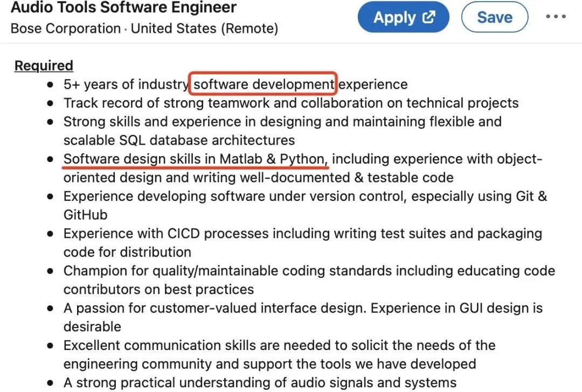Click the well-documented & testable code text
The image size is (582, 392).
click(x=356, y=178)
